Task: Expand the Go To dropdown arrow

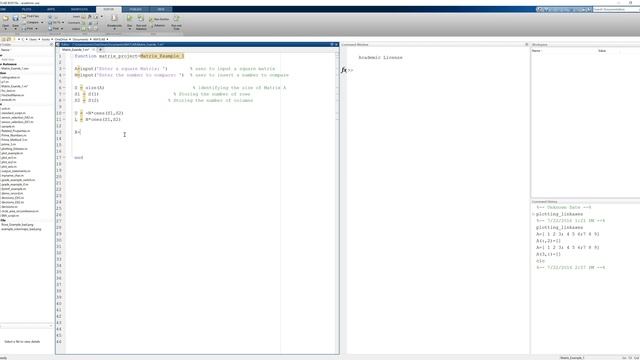Action: [63, 22]
